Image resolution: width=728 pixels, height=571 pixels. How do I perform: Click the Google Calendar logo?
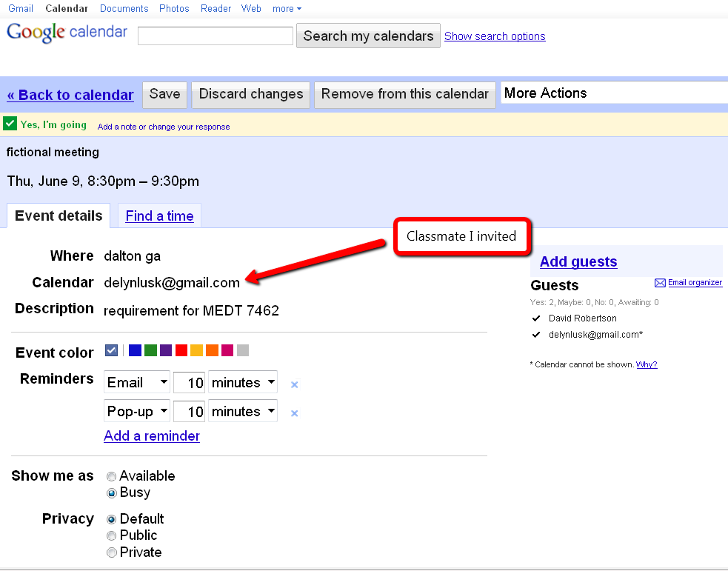pyautogui.click(x=67, y=34)
